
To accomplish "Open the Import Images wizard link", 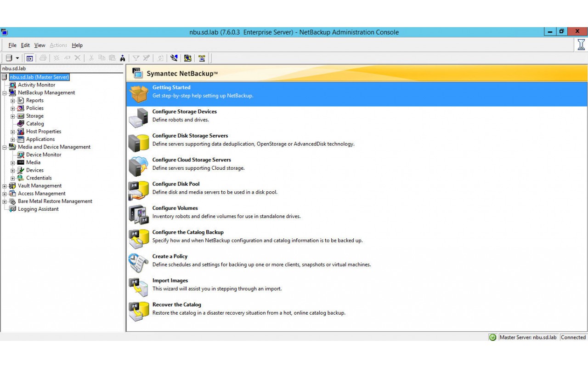I will tap(170, 281).
